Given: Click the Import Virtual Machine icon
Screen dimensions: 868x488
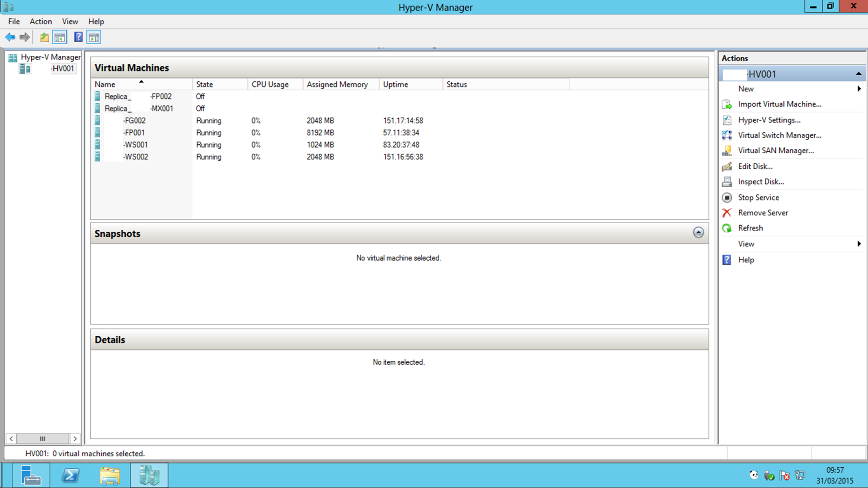Looking at the screenshot, I should click(x=727, y=105).
